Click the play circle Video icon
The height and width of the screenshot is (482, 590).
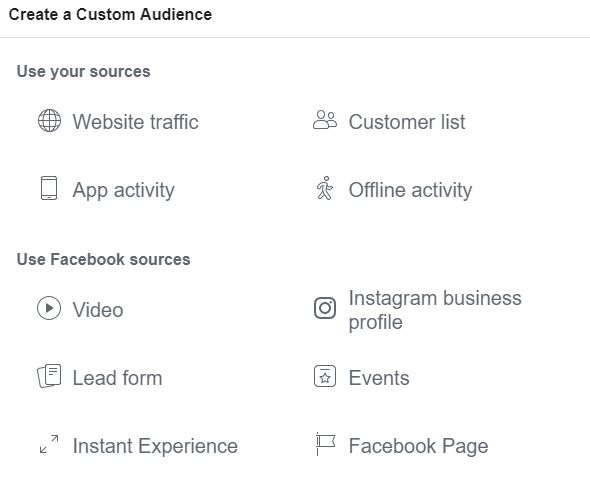(49, 308)
